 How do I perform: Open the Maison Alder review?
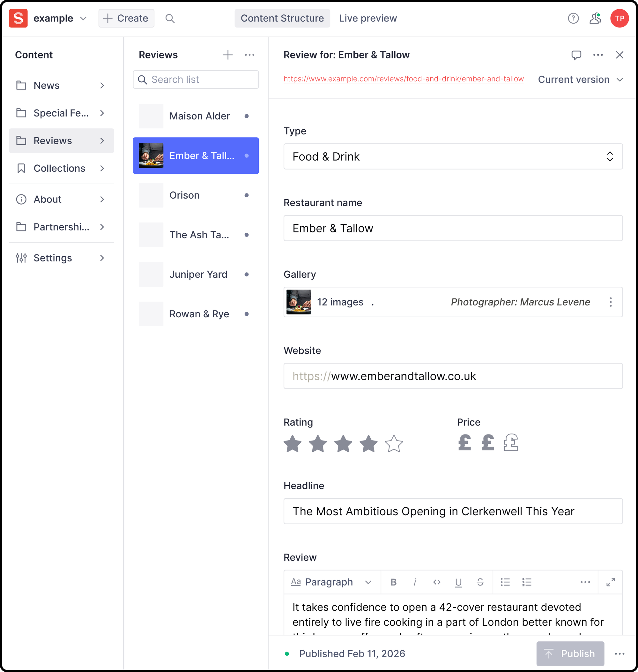point(196,116)
